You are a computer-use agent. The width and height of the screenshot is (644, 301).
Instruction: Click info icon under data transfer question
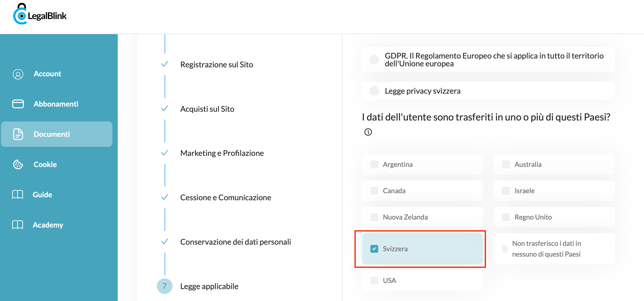click(368, 132)
